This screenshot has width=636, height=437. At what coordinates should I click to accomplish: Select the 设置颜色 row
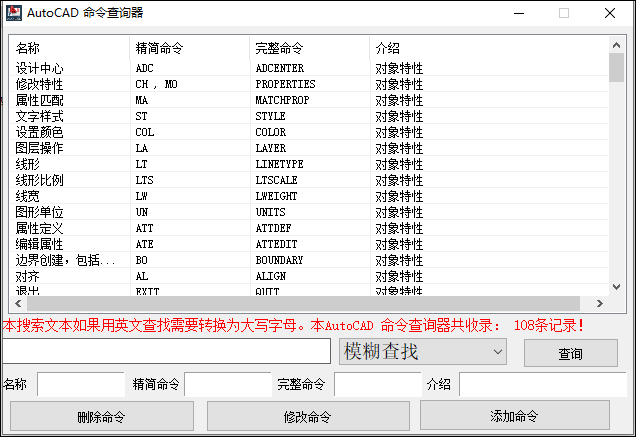309,132
